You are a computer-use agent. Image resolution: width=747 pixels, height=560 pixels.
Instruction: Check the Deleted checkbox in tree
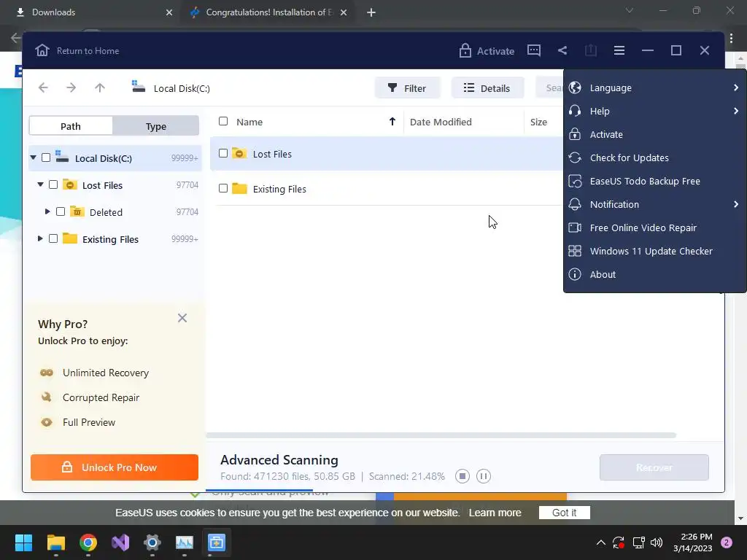61,211
